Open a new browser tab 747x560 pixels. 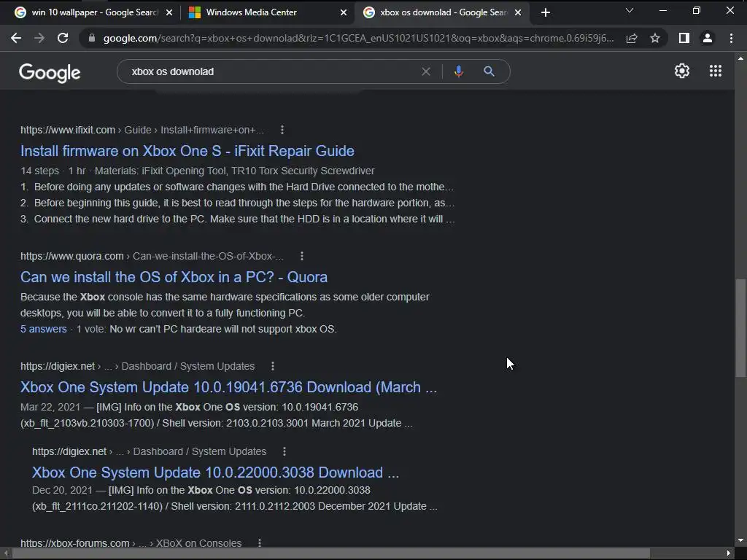pyautogui.click(x=546, y=12)
